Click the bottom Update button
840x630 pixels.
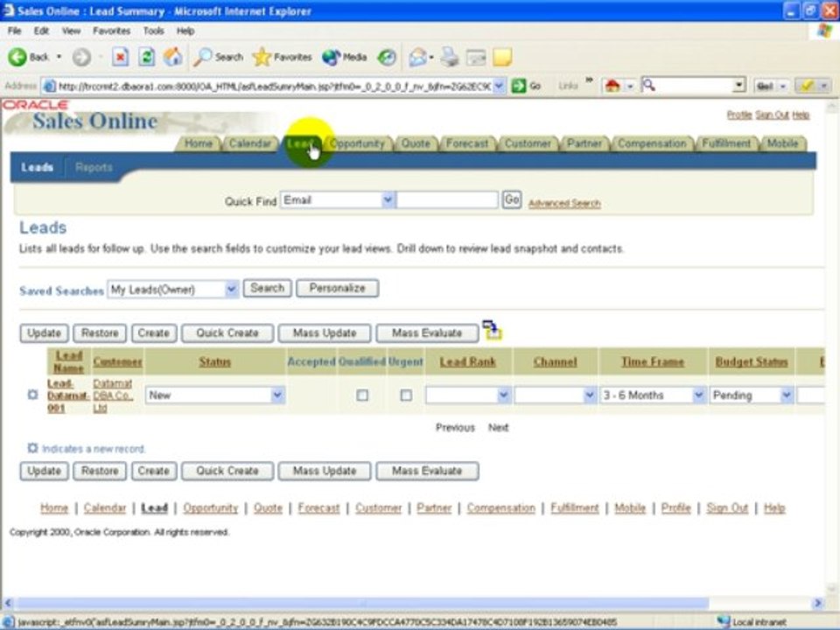click(x=44, y=471)
